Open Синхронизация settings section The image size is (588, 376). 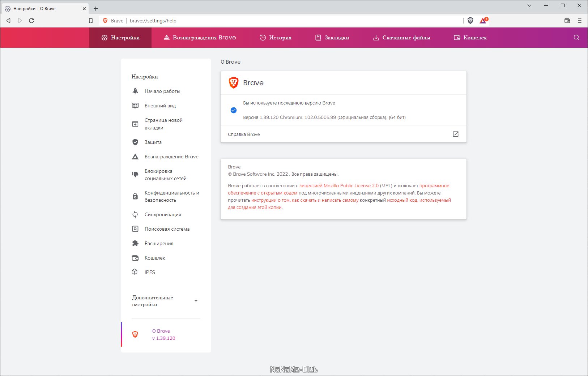pos(163,214)
